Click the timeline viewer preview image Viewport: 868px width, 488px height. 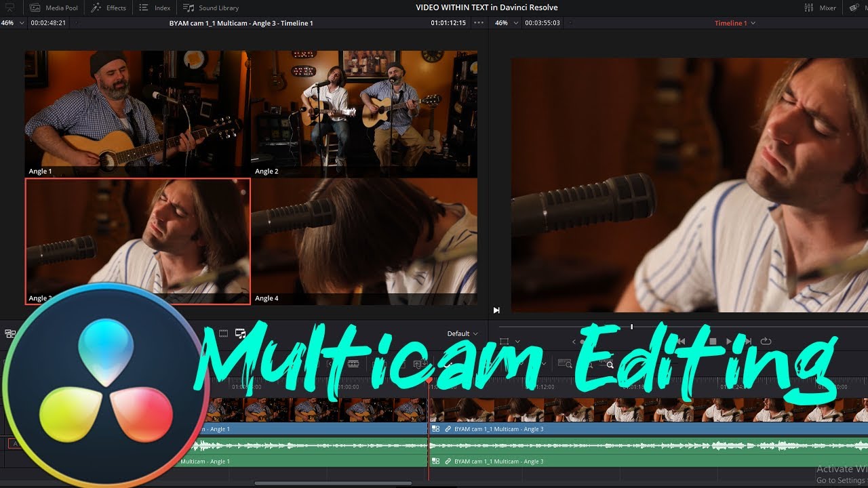coord(690,185)
